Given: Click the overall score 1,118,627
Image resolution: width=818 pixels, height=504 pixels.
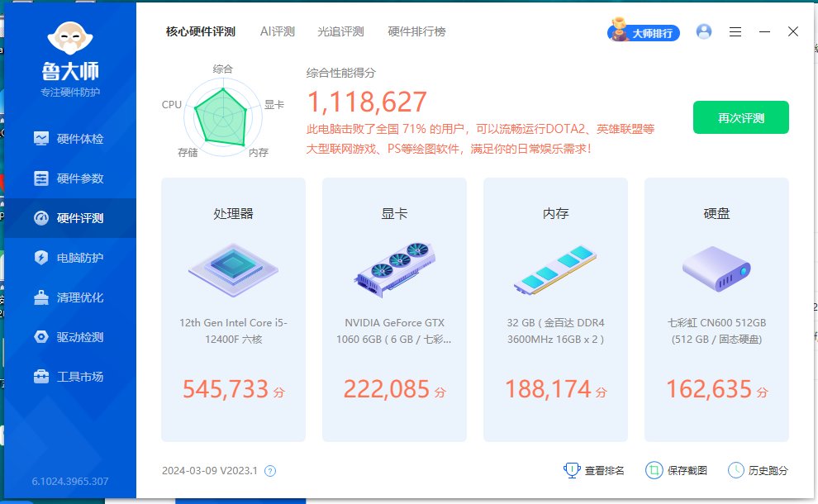Looking at the screenshot, I should 367,102.
